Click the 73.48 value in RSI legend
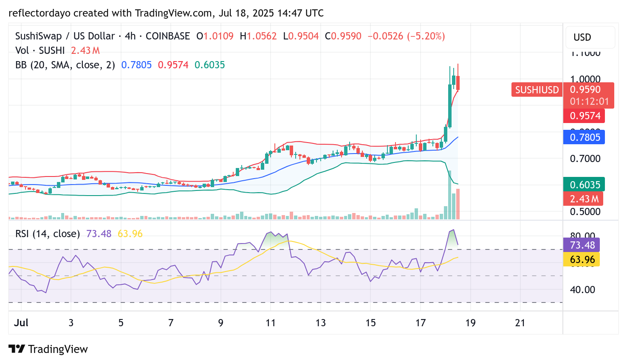The width and height of the screenshot is (627, 364). click(x=99, y=234)
